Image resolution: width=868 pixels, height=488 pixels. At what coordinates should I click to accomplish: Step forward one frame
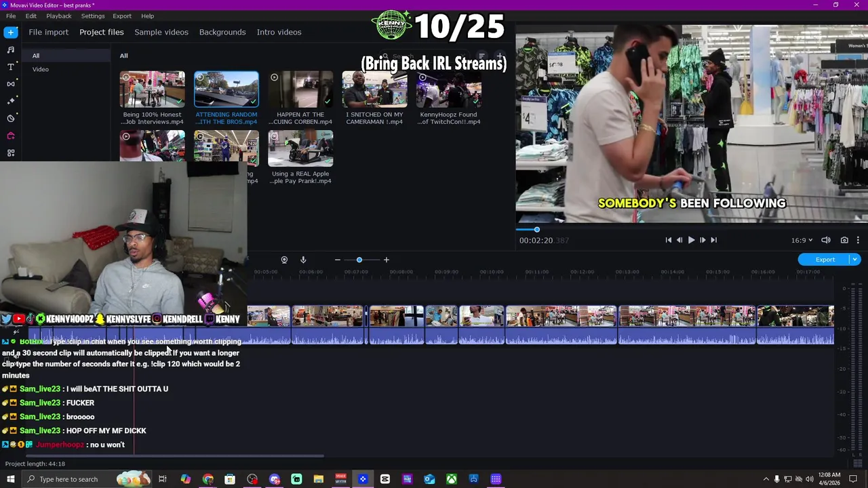click(703, 240)
